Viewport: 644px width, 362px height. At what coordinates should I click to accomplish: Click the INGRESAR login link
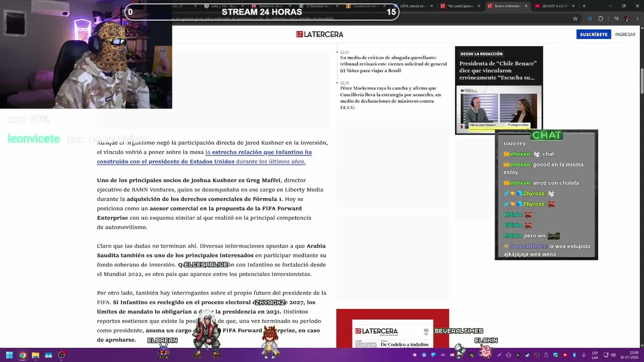tap(625, 34)
